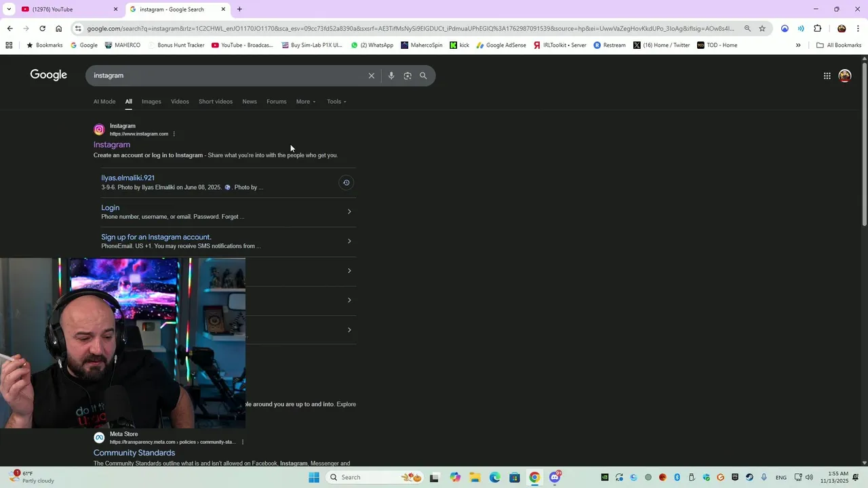Expand the Sign up sitelink chevron
Screen dimensions: 868x488
coord(349,241)
